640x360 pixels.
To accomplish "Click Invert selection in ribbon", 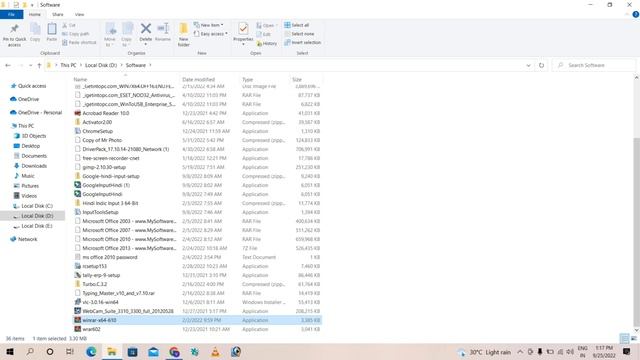I will [302, 42].
